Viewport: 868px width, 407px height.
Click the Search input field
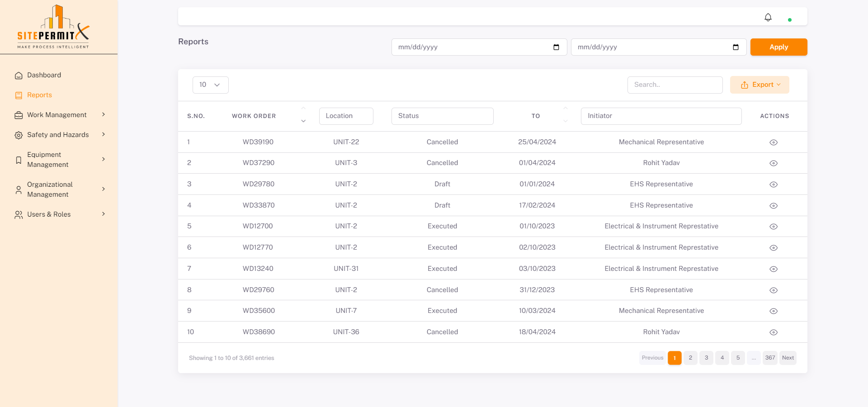[x=675, y=85]
